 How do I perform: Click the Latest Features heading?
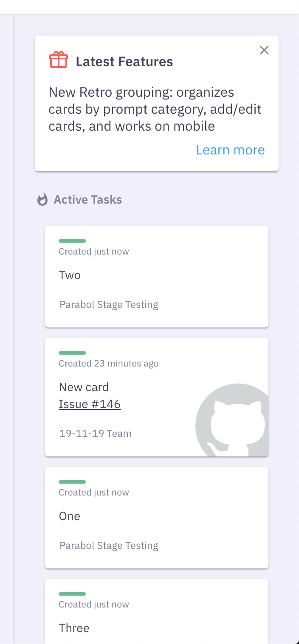(x=124, y=62)
